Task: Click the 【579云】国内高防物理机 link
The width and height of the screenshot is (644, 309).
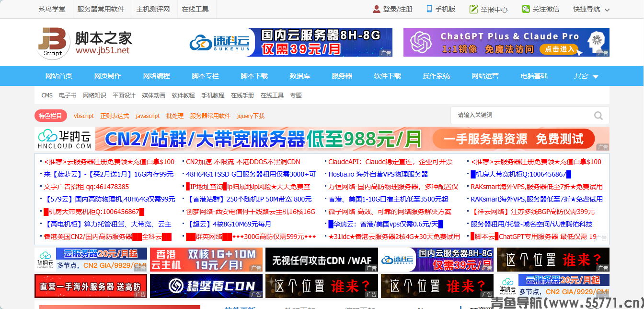Action: click(x=109, y=199)
